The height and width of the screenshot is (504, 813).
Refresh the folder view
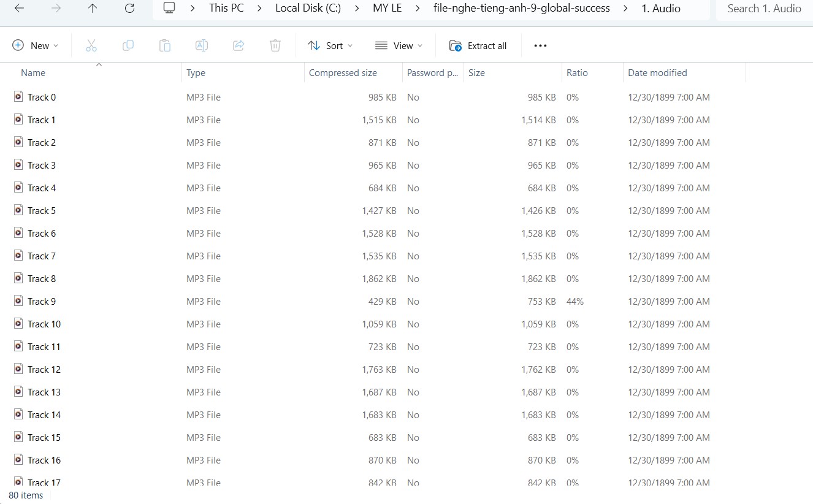[x=129, y=9]
